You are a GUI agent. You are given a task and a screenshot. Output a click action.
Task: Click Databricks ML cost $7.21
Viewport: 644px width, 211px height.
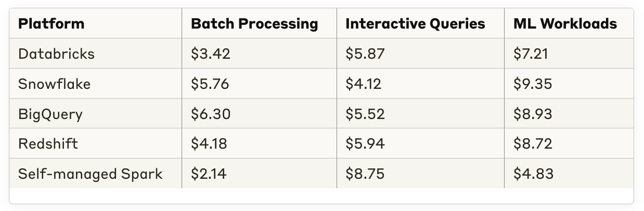pyautogui.click(x=530, y=54)
